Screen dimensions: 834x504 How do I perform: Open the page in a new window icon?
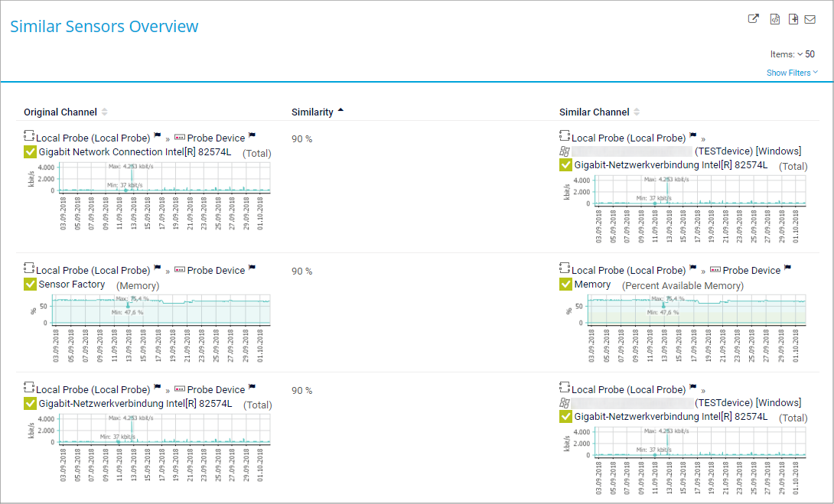pyautogui.click(x=754, y=19)
